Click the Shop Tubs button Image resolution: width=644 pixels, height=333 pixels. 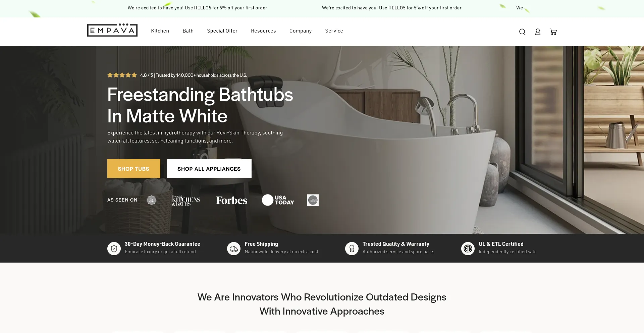(134, 168)
